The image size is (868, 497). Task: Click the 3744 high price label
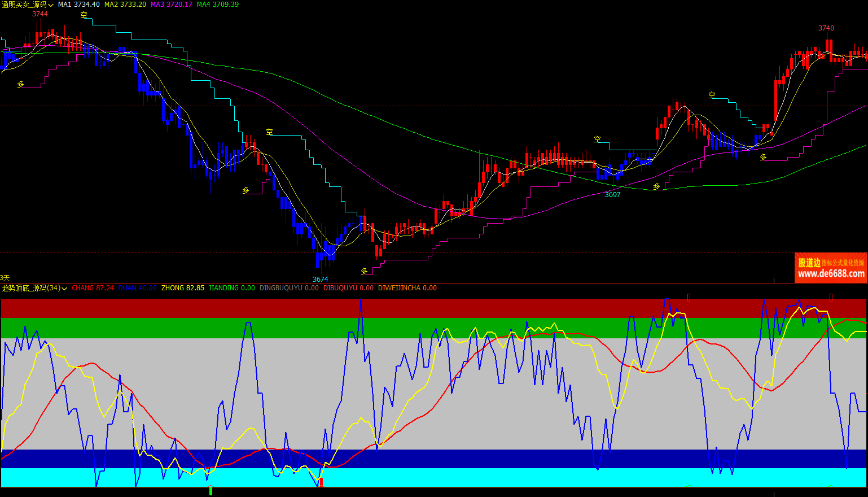(x=40, y=14)
